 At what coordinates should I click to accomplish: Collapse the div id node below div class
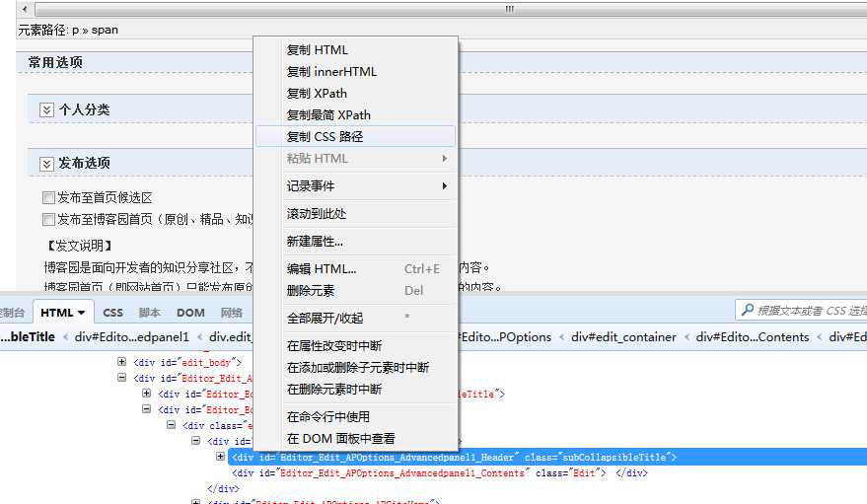(x=195, y=441)
